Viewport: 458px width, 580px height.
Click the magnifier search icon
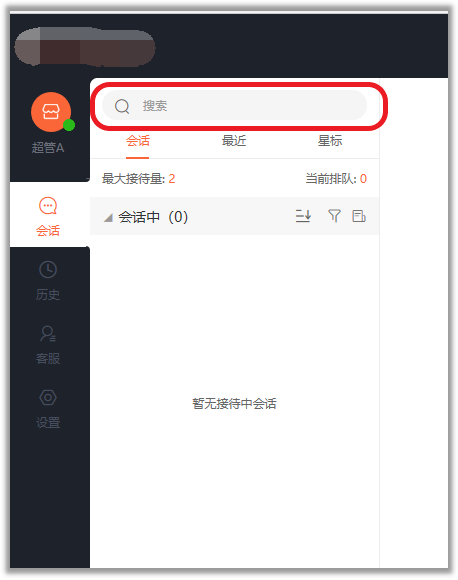pos(122,106)
